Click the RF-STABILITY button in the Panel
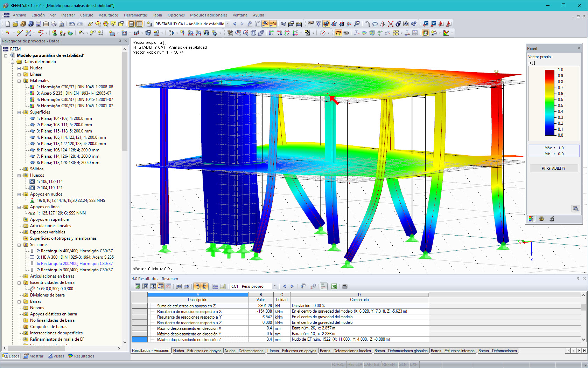Viewport: 588px width, 368px height. tap(553, 168)
